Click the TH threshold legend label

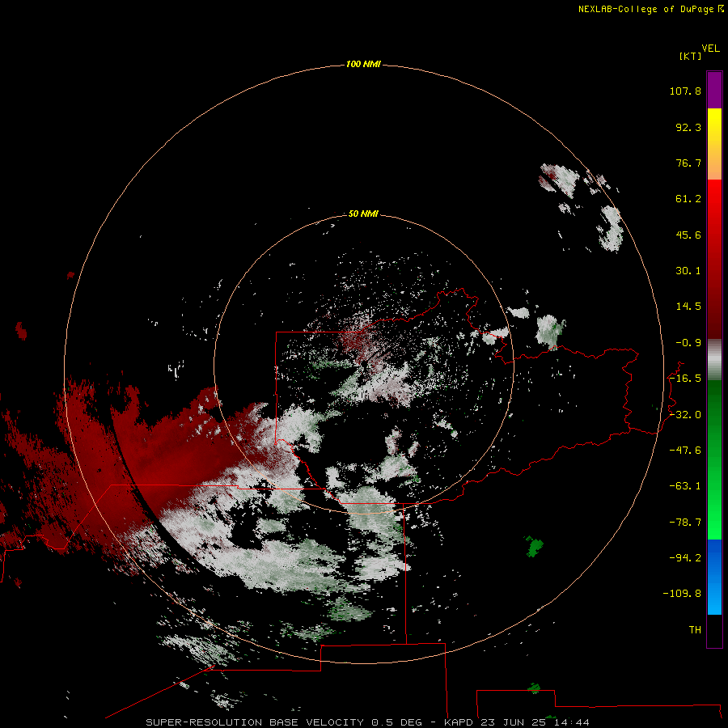point(695,630)
